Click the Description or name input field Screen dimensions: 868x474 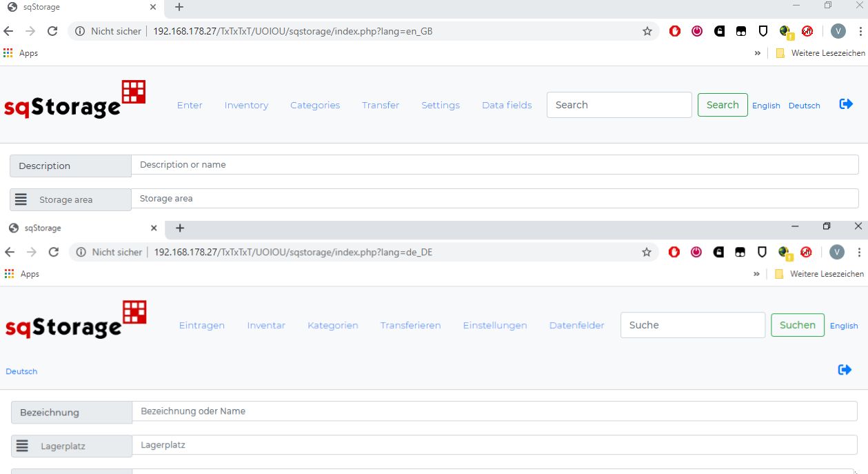point(494,165)
